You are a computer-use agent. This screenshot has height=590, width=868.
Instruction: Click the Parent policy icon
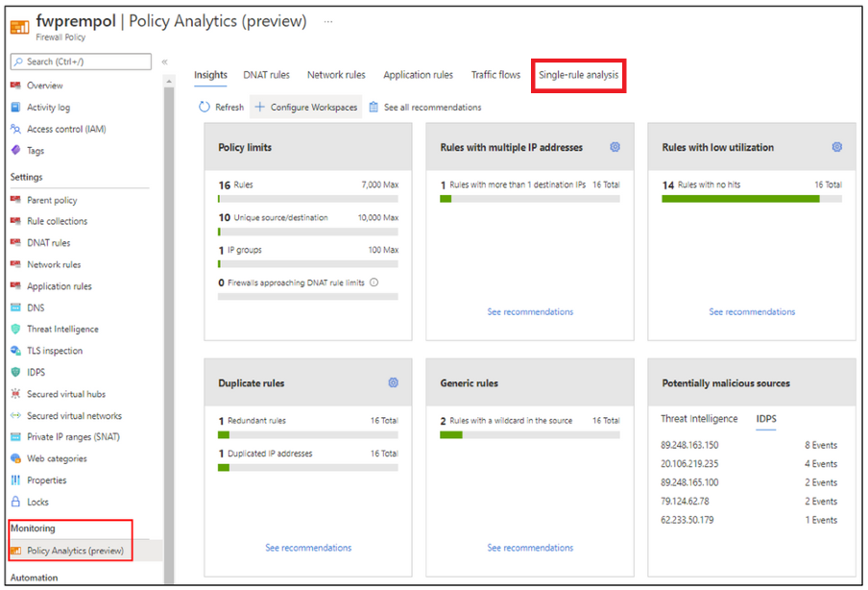(15, 200)
